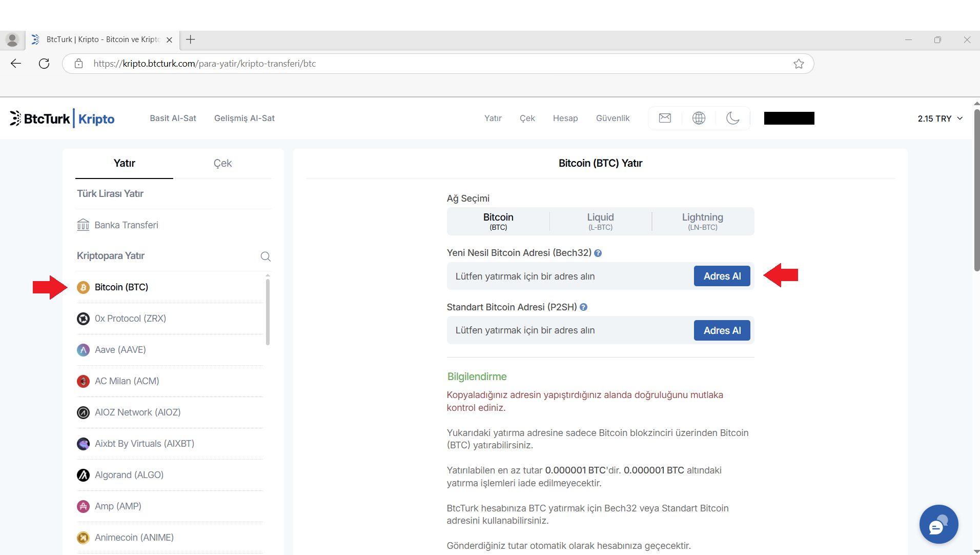Click the coin list scrollbar
The width and height of the screenshot is (980, 555).
click(x=268, y=311)
